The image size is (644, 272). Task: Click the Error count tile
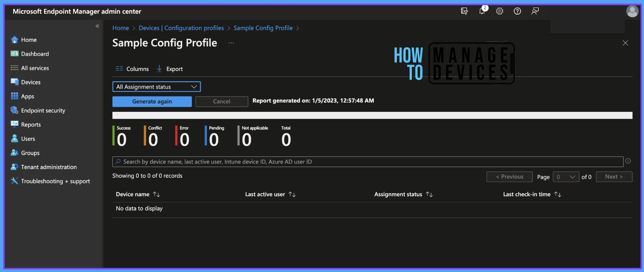(183, 136)
